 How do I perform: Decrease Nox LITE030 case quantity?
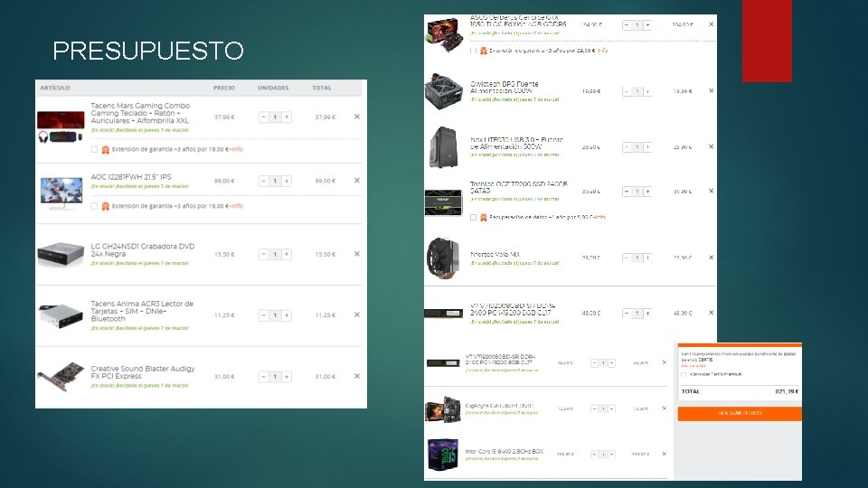pyautogui.click(x=627, y=147)
